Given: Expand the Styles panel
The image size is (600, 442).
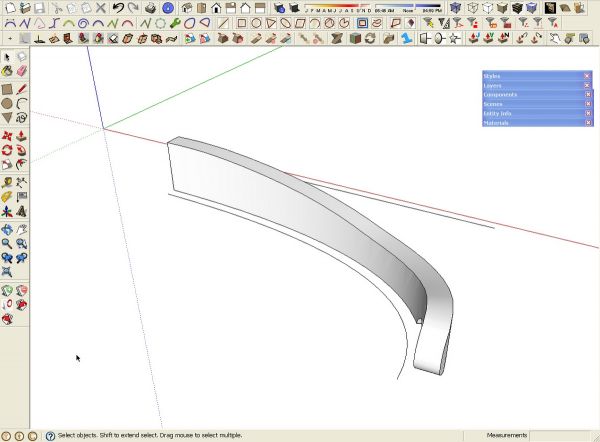Looking at the screenshot, I should tap(533, 76).
